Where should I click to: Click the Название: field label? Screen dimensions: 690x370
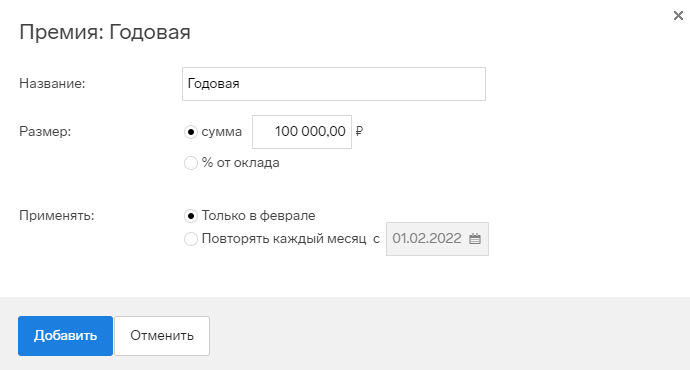[x=52, y=84]
